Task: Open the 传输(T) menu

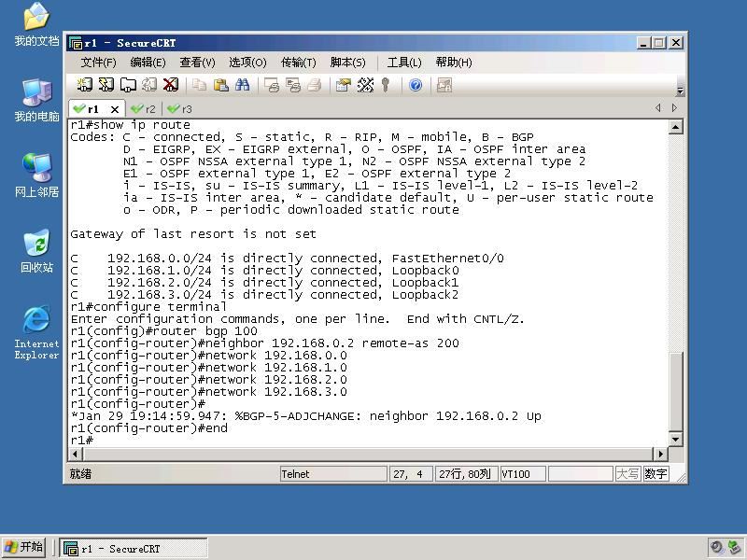Action: tap(298, 63)
